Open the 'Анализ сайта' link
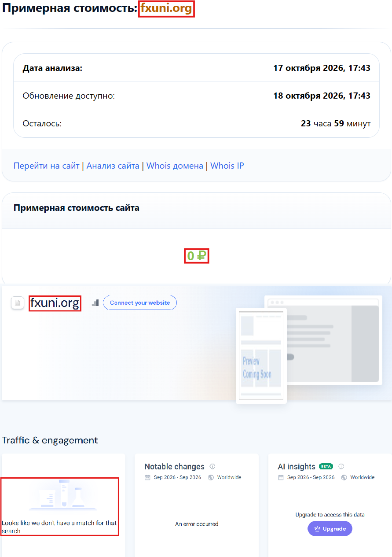This screenshot has width=392, height=557. [x=113, y=166]
